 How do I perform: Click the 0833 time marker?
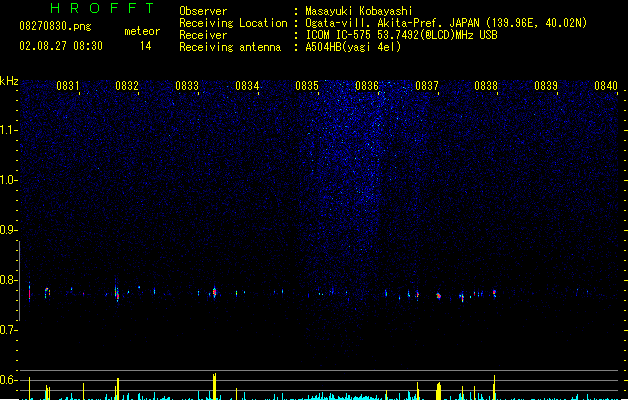pyautogui.click(x=187, y=86)
